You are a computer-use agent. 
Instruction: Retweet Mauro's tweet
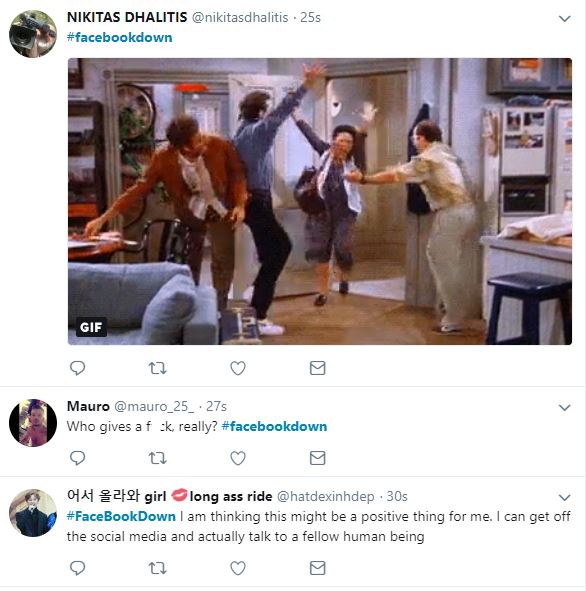tap(158, 458)
